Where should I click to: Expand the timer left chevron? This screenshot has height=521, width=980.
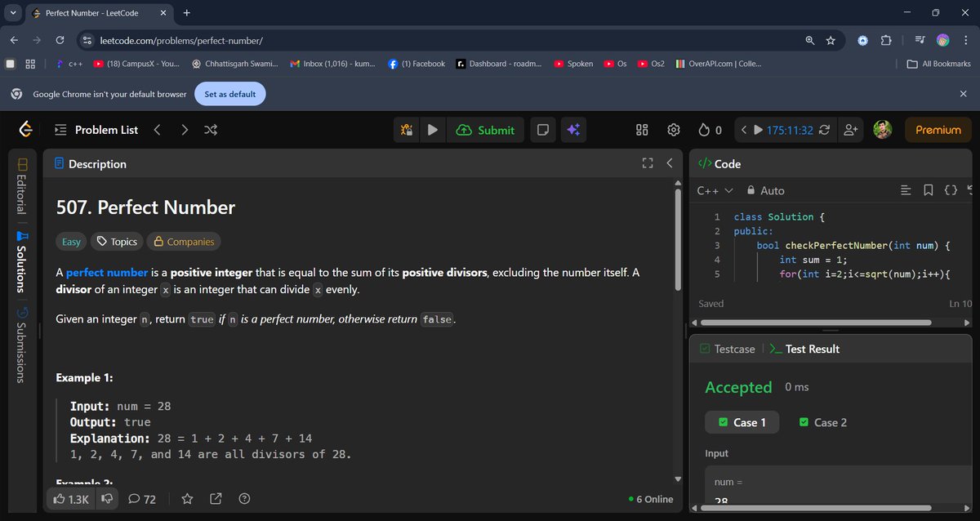743,130
